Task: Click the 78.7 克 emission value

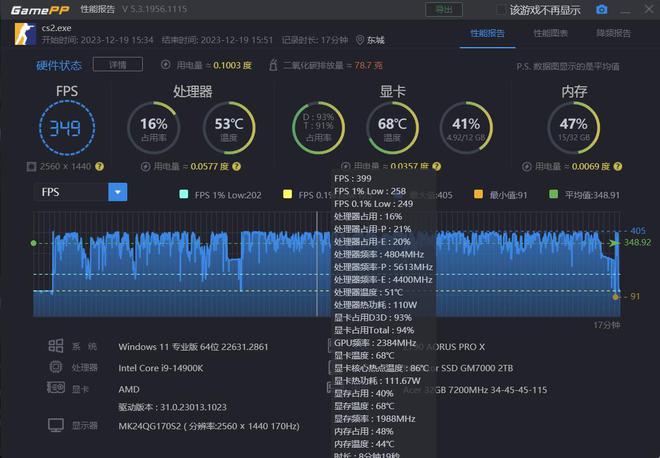Action: click(x=368, y=65)
